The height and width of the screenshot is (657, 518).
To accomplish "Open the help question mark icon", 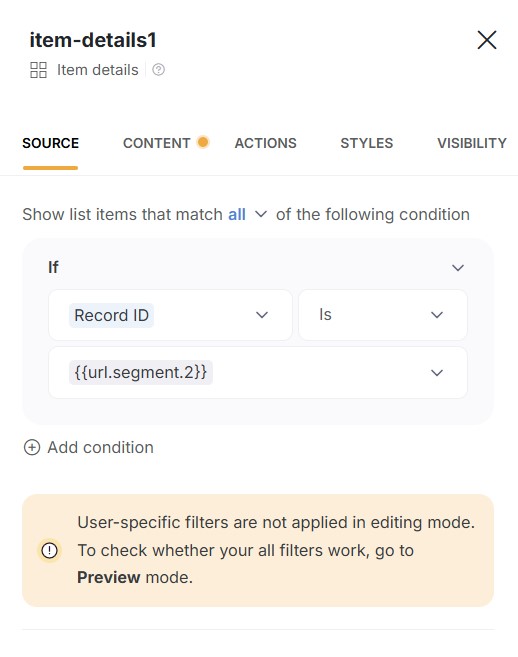I will click(158, 70).
